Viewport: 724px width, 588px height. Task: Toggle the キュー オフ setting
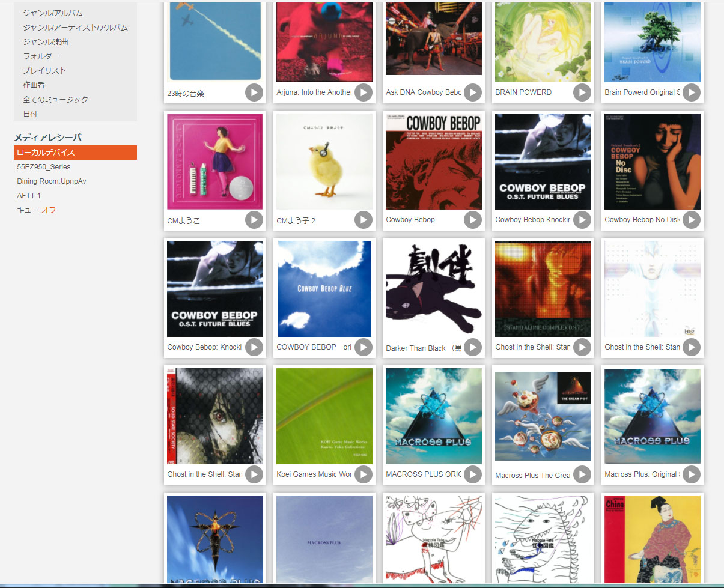click(x=36, y=210)
